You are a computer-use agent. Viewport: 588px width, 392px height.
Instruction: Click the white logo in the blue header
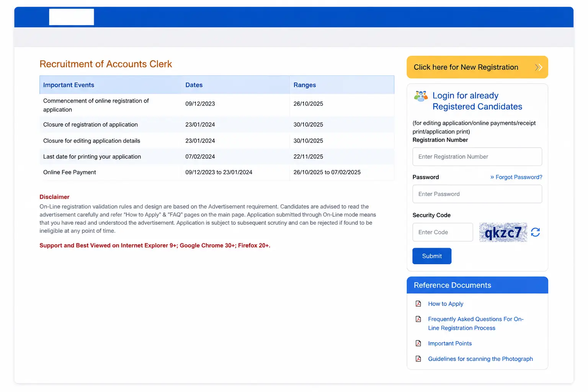[72, 17]
